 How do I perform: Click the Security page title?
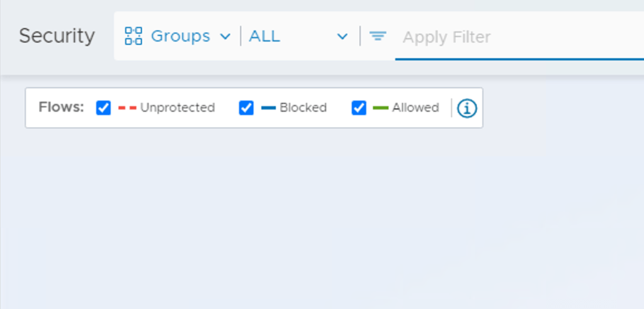click(57, 37)
